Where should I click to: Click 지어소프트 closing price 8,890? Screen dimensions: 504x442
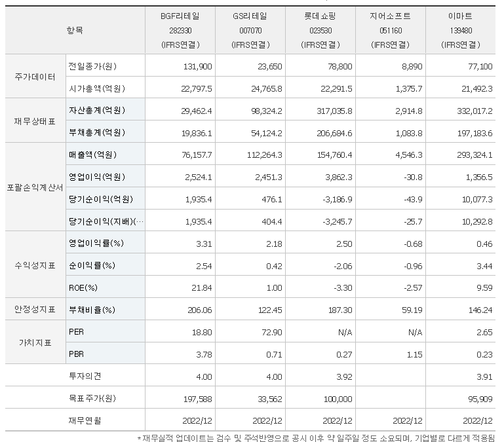click(412, 67)
